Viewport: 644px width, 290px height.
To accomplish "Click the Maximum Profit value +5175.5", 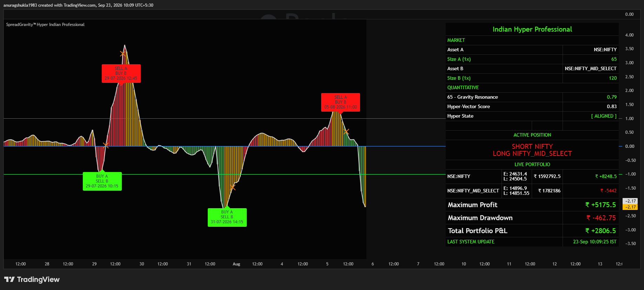I will click(x=600, y=205).
